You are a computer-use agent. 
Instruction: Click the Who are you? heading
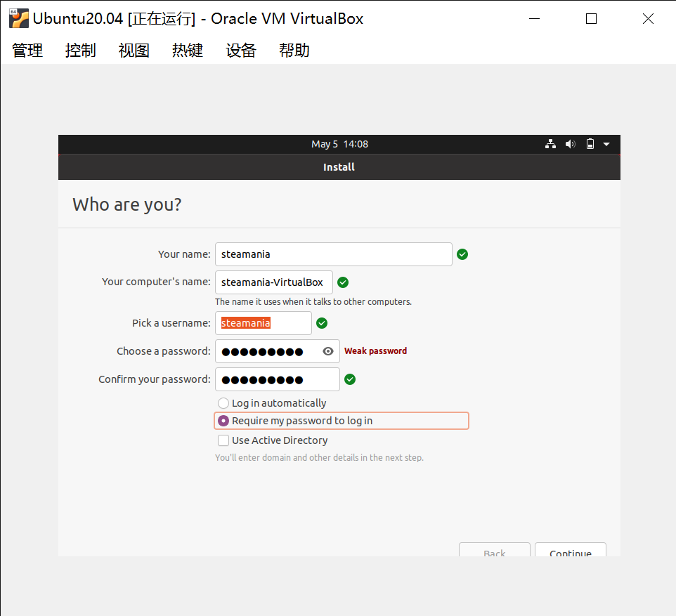[127, 205]
